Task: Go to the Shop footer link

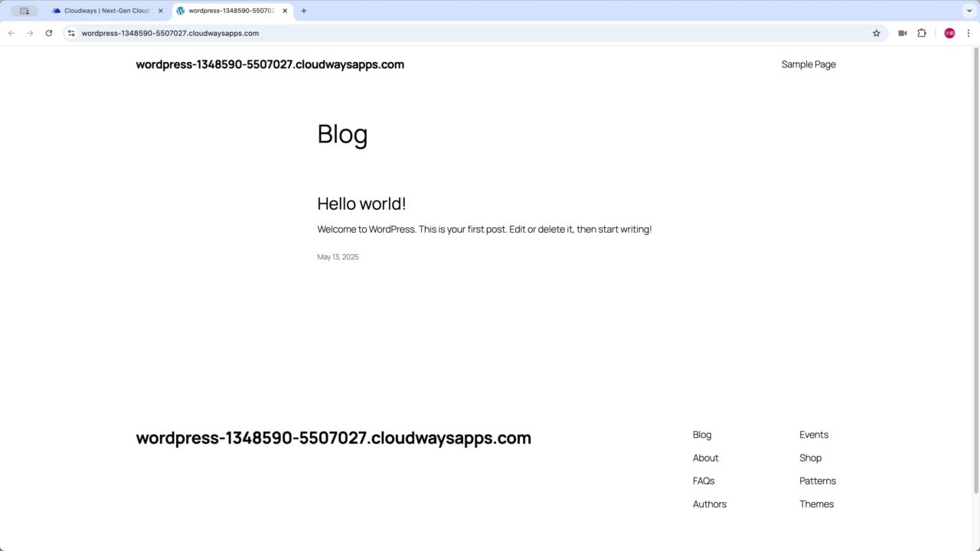Action: 810,458
